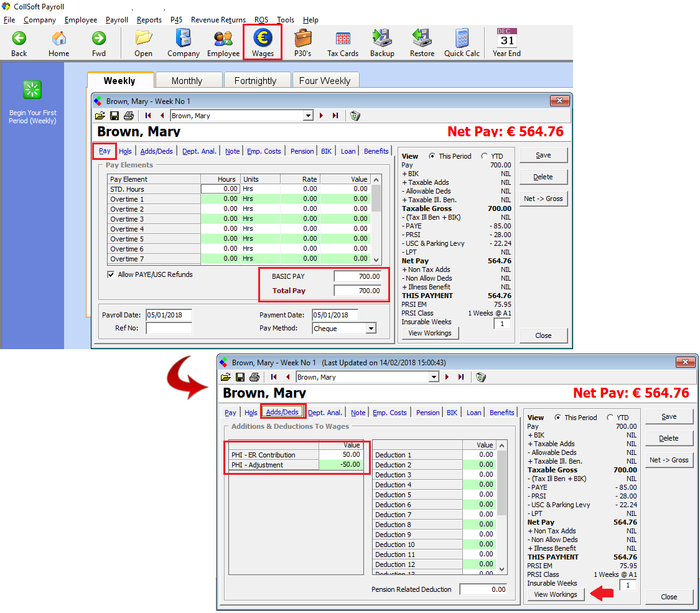Select YTD radio in upper window
Screen dimensions: 700x613
tap(484, 156)
